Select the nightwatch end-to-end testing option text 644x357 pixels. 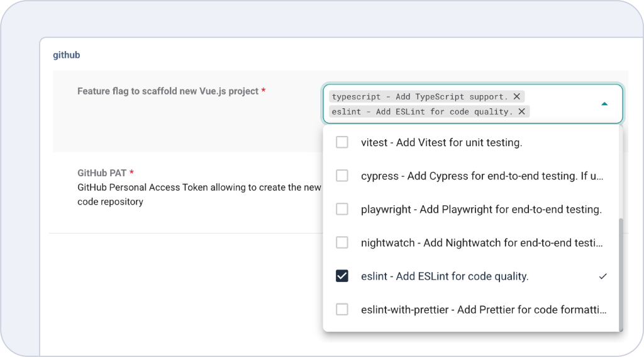[x=482, y=242]
